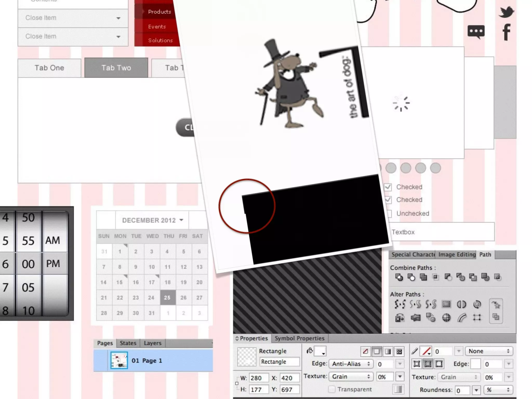Toggle the Unchecked checkbox
Image resolution: width=532 pixels, height=399 pixels.
point(389,214)
